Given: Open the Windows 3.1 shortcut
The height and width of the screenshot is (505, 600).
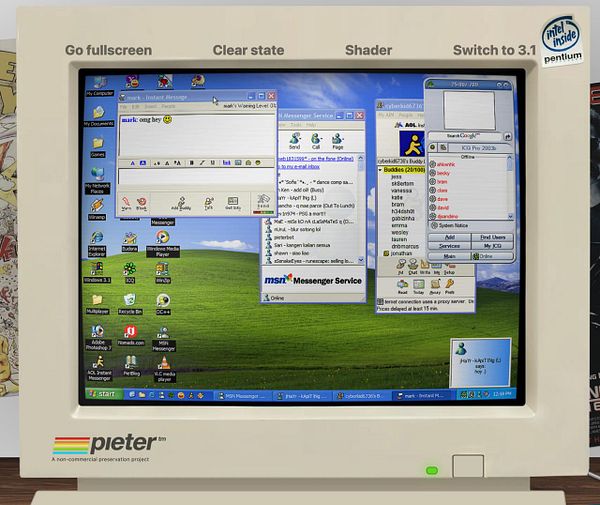Looking at the screenshot, I should click(97, 272).
